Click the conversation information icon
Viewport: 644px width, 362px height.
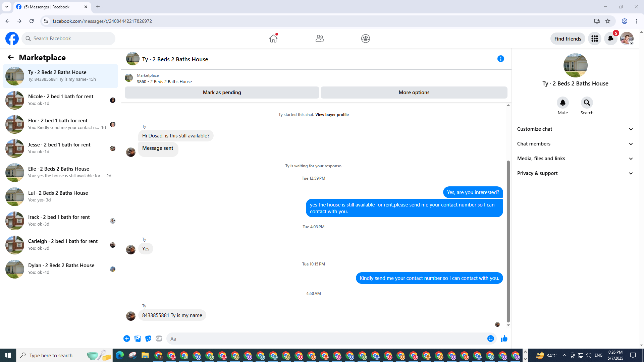500,59
